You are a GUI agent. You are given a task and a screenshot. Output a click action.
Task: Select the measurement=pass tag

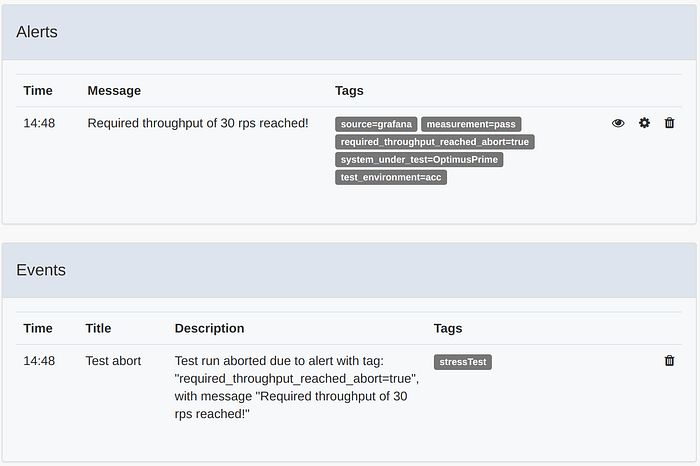pyautogui.click(x=471, y=124)
